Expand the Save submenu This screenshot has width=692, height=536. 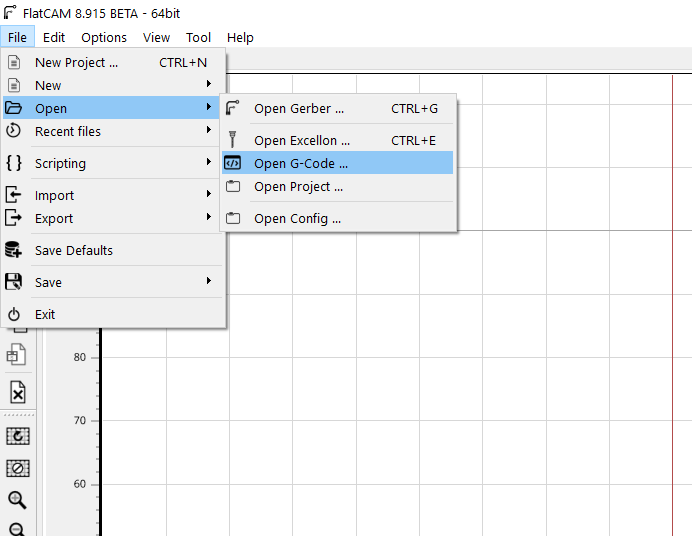[x=112, y=282]
